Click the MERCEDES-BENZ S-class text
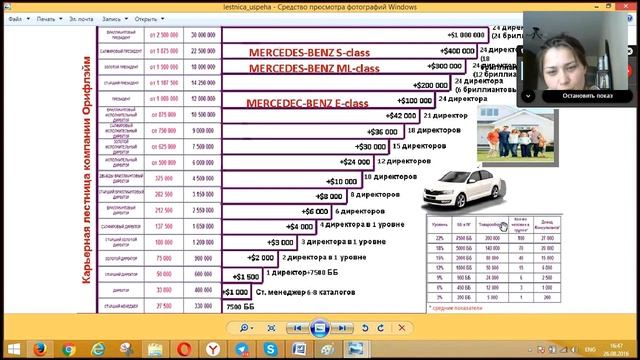This screenshot has height=360, width=640. tap(309, 53)
